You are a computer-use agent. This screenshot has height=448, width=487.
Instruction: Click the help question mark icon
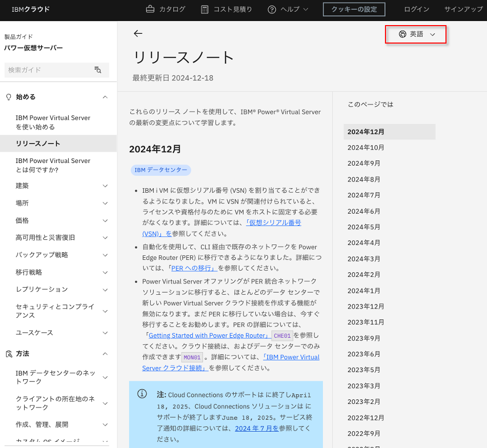[272, 10]
